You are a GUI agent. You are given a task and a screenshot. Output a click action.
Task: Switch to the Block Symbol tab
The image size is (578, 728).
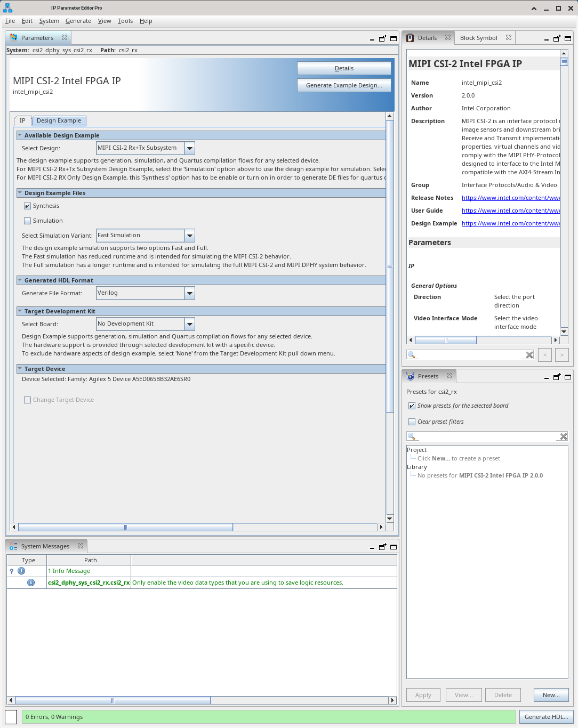pyautogui.click(x=479, y=38)
